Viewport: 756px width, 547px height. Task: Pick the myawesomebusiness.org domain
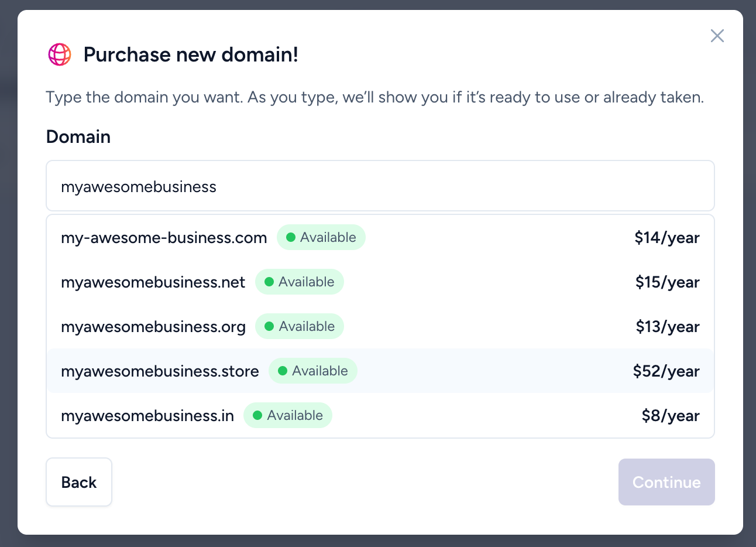click(153, 327)
